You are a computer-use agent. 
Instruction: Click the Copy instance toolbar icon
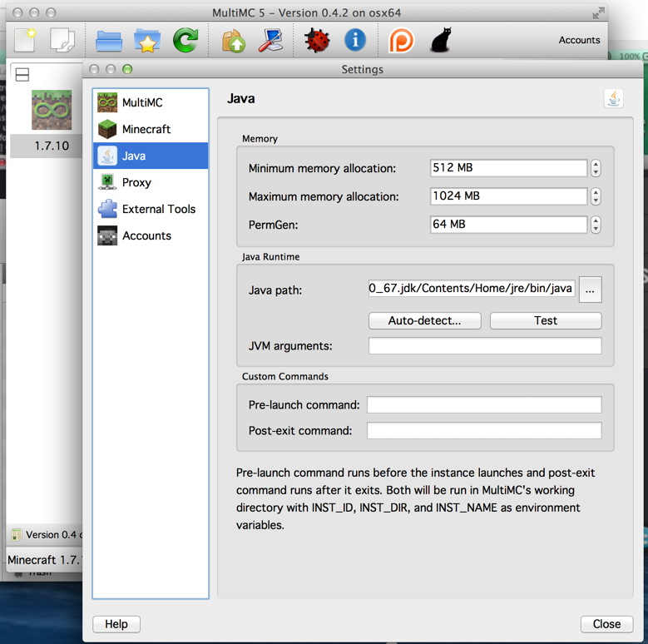(x=62, y=40)
